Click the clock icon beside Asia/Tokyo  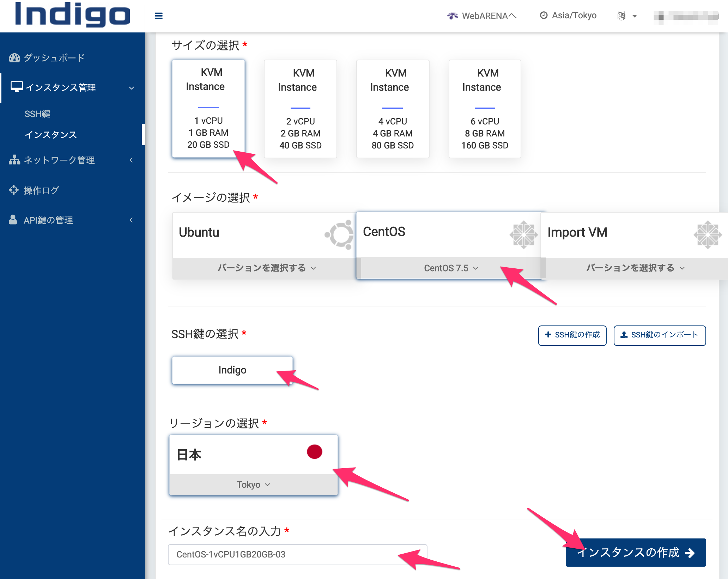(x=544, y=15)
